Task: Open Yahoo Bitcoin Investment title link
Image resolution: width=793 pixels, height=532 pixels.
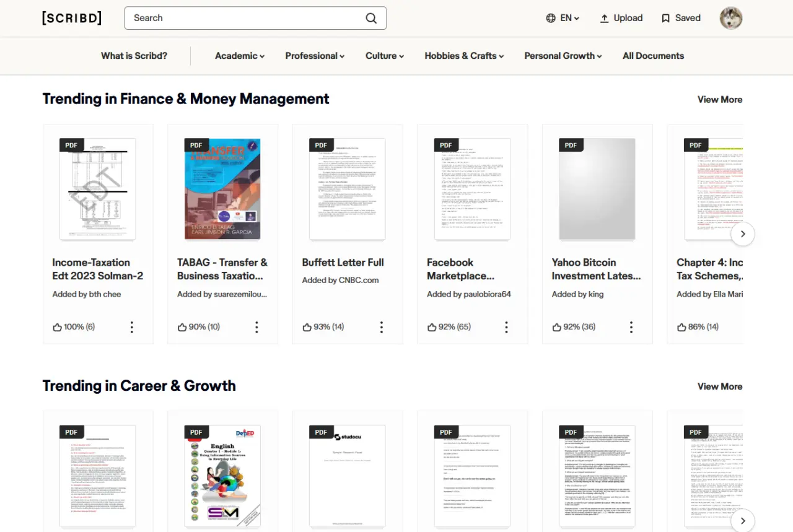Action: coord(597,269)
